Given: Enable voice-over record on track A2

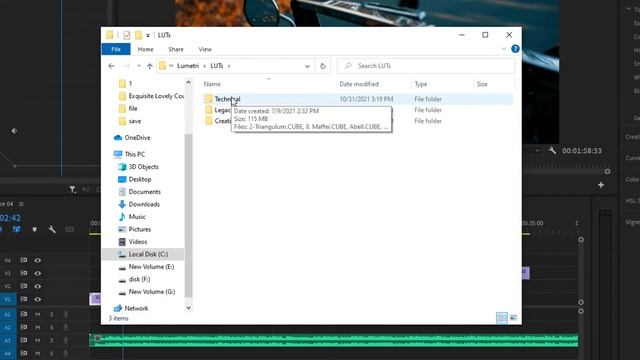Looking at the screenshot, I should point(65,328).
